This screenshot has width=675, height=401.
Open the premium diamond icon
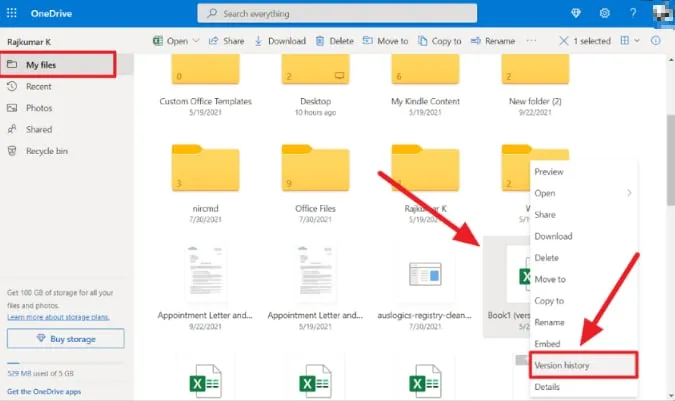click(576, 13)
